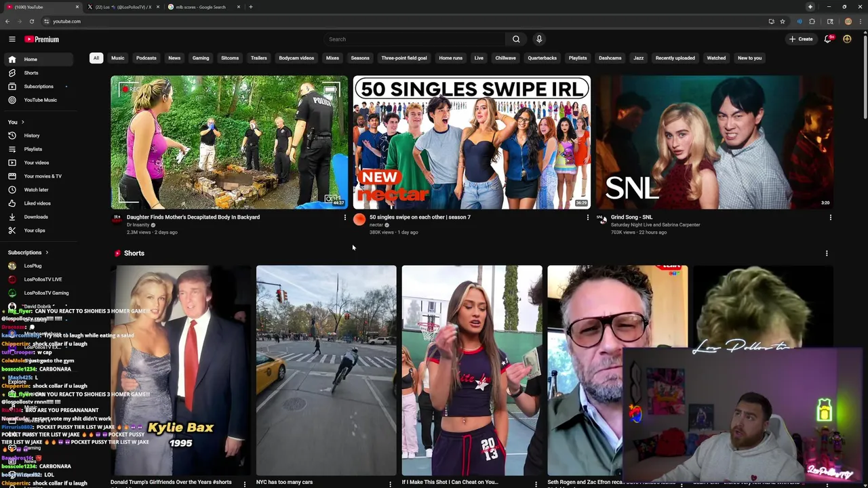This screenshot has width=868, height=488.
Task: Open Your videos in the sidebar
Action: 38,163
